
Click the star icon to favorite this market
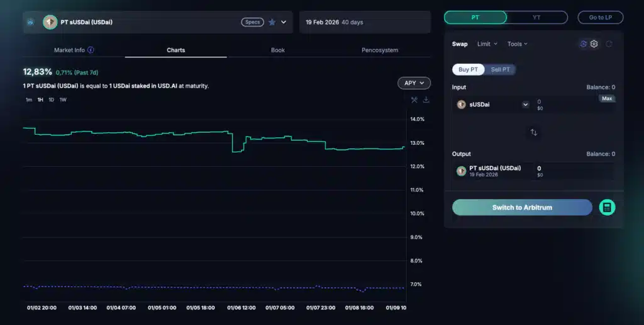[272, 22]
